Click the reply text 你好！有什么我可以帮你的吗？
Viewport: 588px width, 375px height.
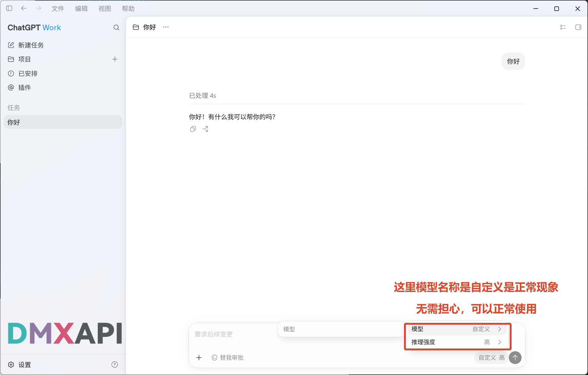232,117
